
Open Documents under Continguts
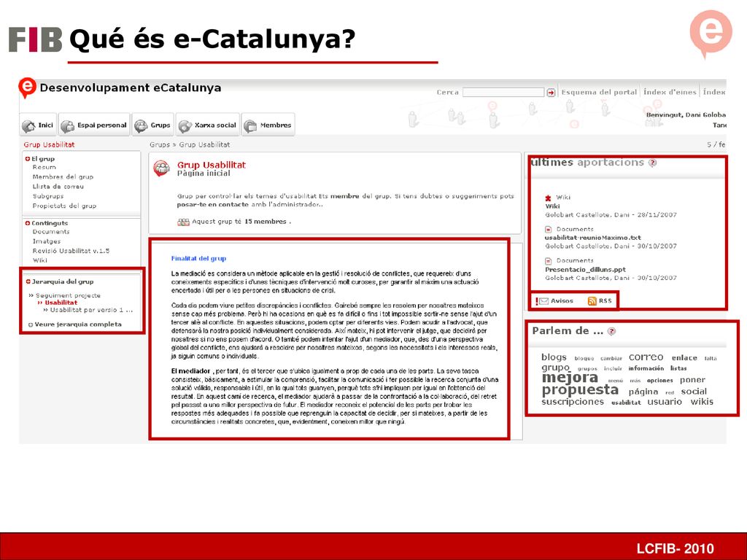[51, 231]
